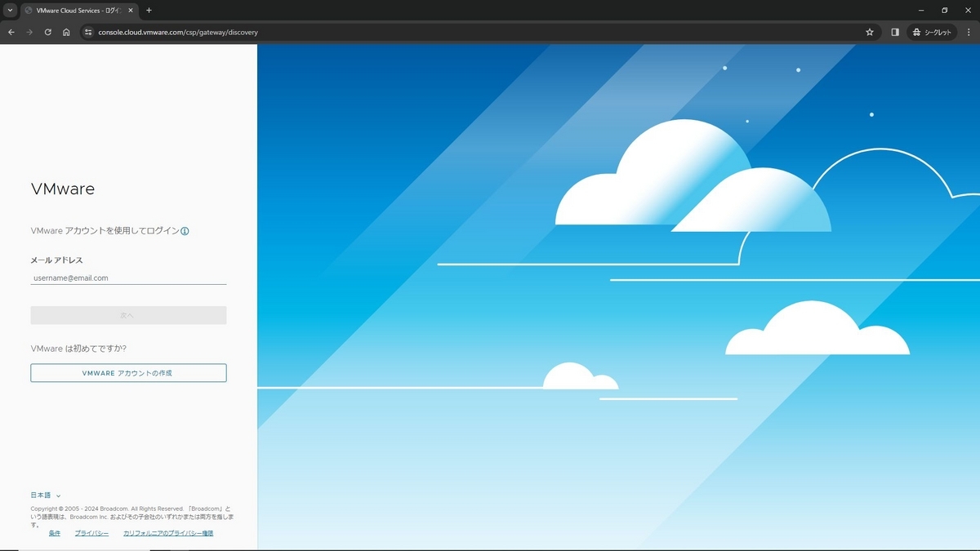Click the VMware は初めてですか? text

pos(78,349)
